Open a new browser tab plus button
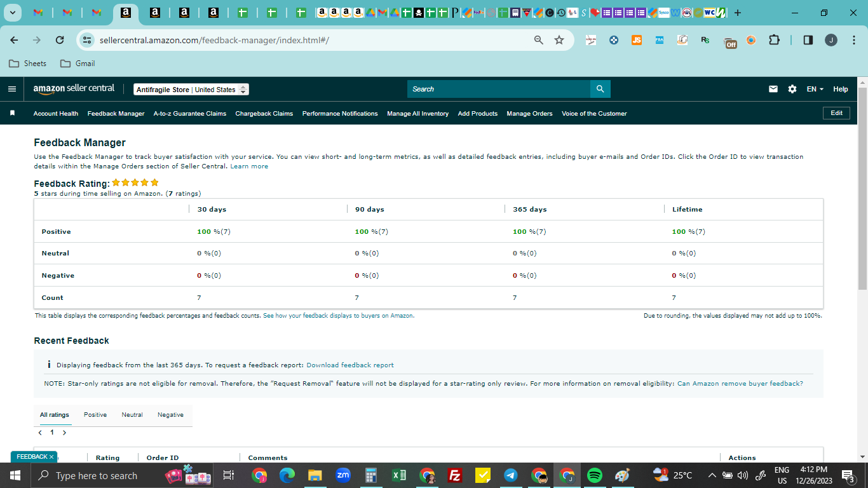The width and height of the screenshot is (868, 488). [738, 13]
